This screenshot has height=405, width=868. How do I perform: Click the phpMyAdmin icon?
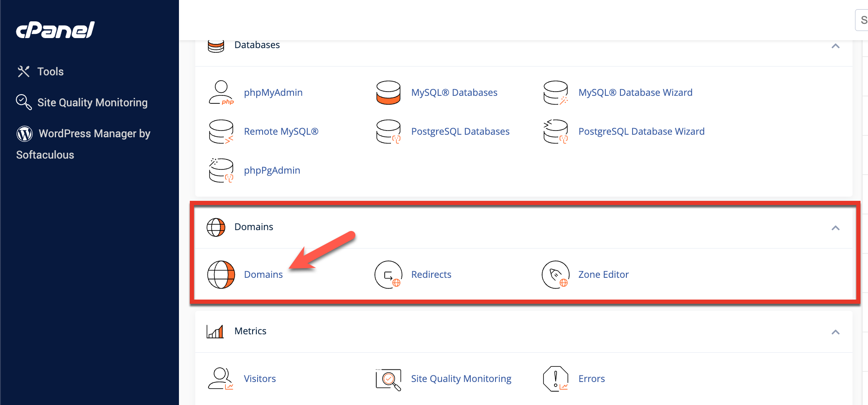coord(221,92)
